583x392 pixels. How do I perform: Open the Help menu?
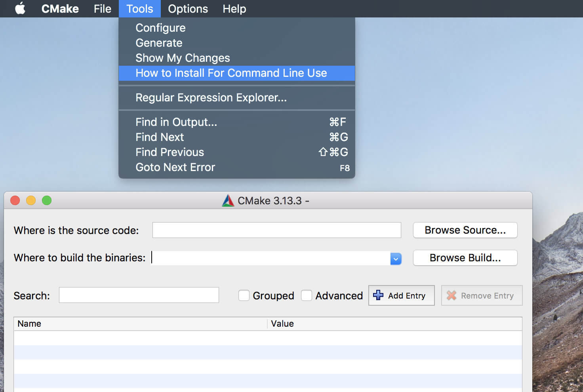(234, 9)
